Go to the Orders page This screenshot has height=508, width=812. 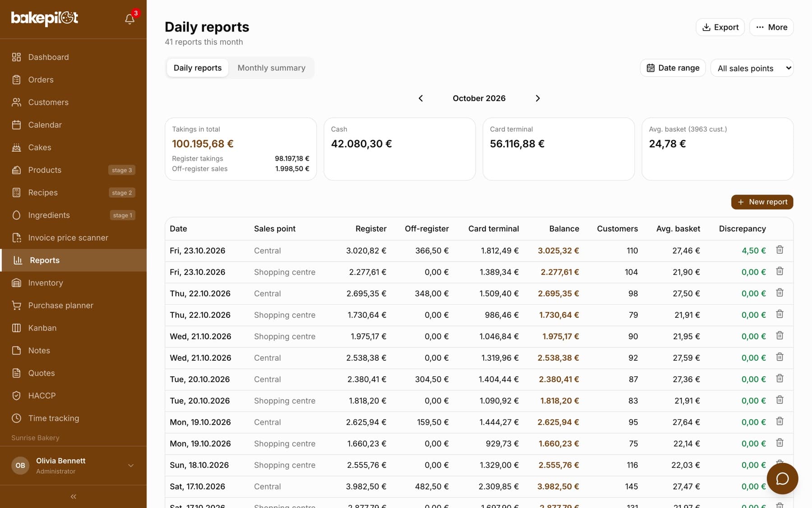coord(73,79)
